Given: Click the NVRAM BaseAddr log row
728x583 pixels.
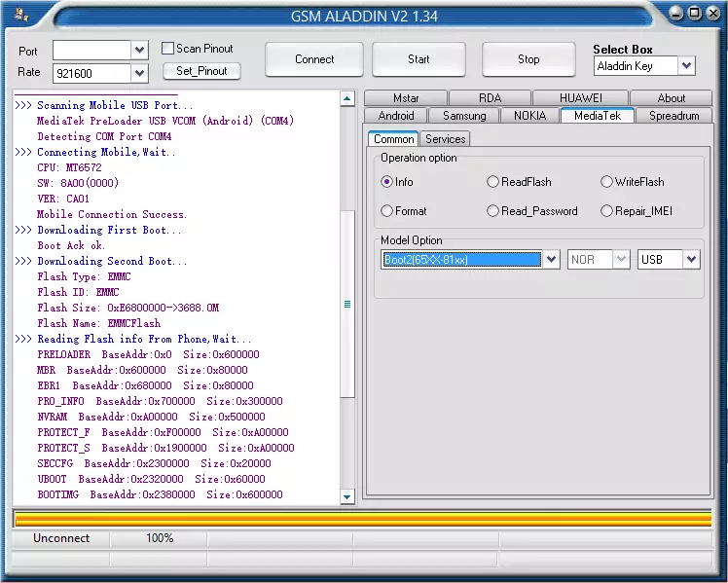Looking at the screenshot, I should 152,417.
